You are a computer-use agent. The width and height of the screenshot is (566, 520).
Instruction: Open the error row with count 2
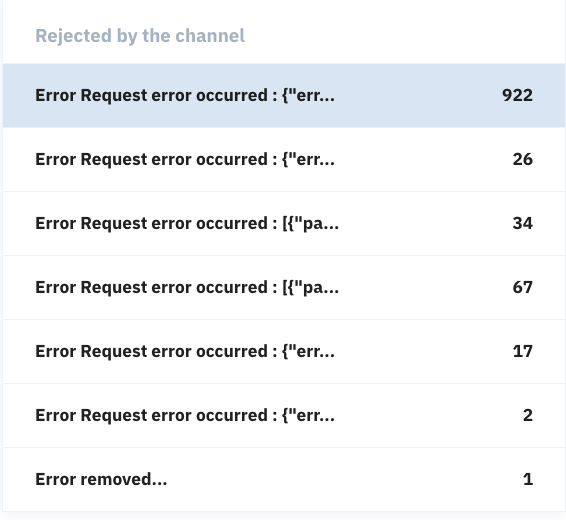pyautogui.click(x=284, y=415)
